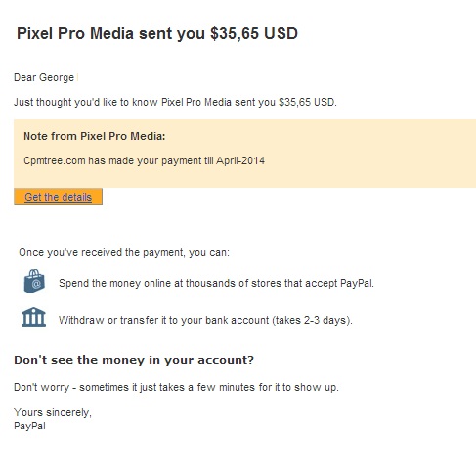Image resolution: width=476 pixels, height=450 pixels.
Task: Click the email title heading with $35,65 USD
Action: 157,33
